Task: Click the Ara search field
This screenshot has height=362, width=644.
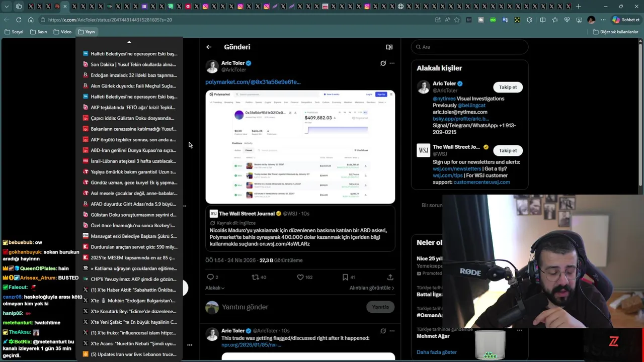Action: [x=469, y=47]
